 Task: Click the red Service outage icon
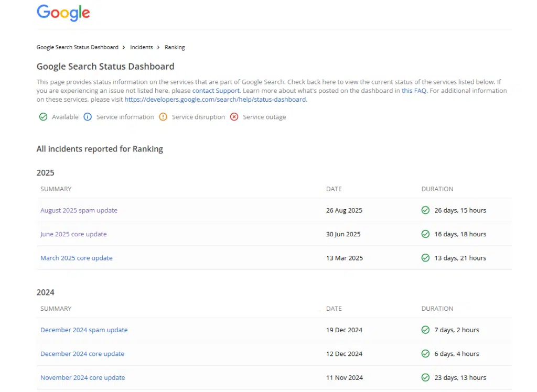[x=234, y=117]
